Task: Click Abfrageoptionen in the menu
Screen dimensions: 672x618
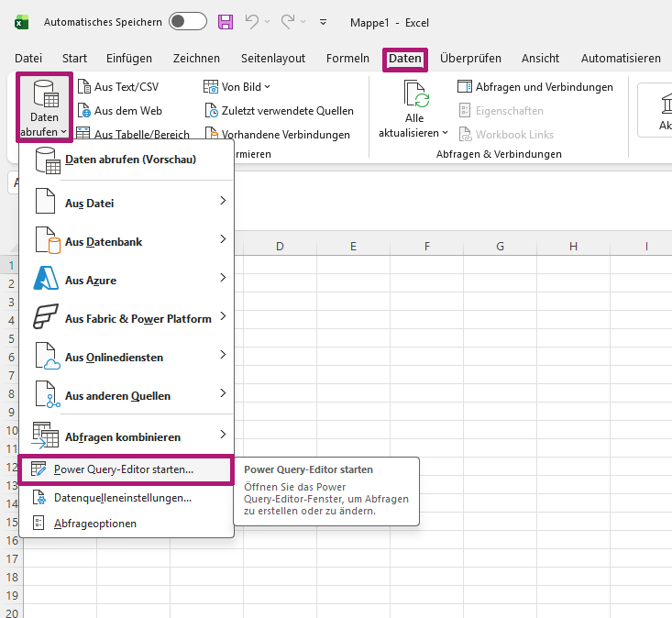Action: (x=95, y=524)
